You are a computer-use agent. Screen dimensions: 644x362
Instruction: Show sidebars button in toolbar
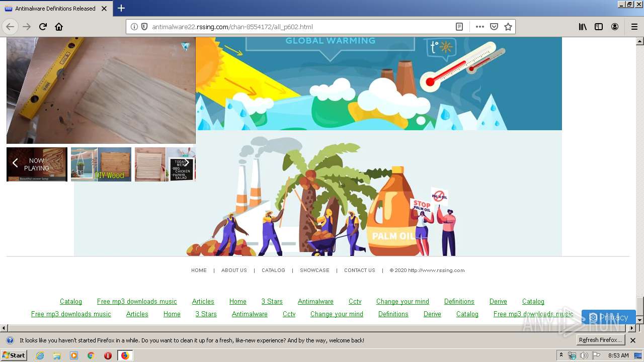599,27
